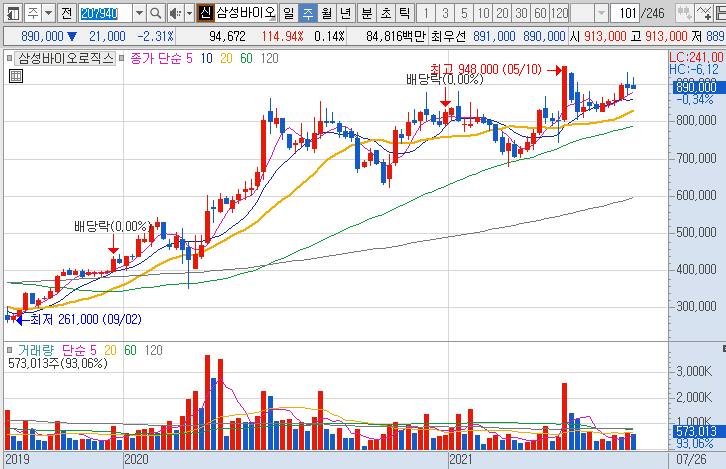The image size is (726, 469).
Task: Click the black 신 badge icon
Action: pyautogui.click(x=205, y=13)
